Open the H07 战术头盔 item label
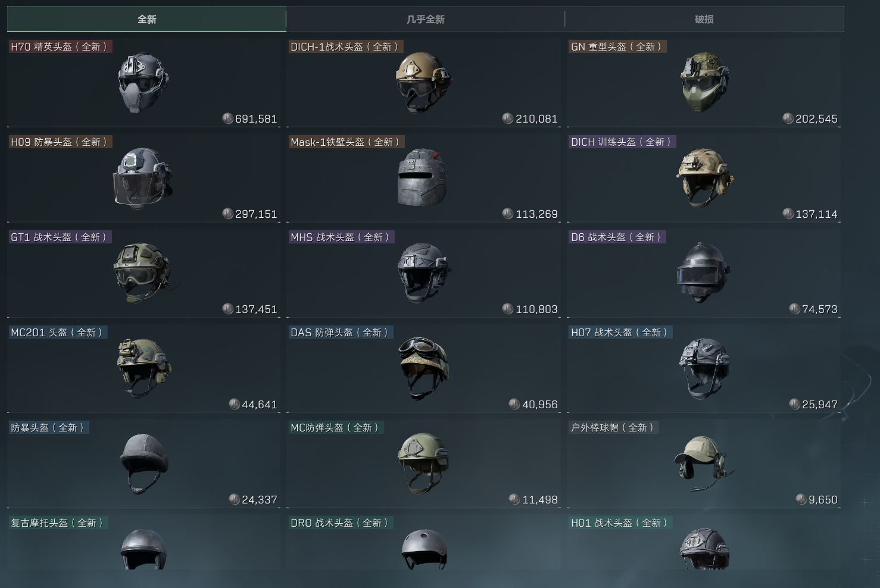 pos(619,333)
